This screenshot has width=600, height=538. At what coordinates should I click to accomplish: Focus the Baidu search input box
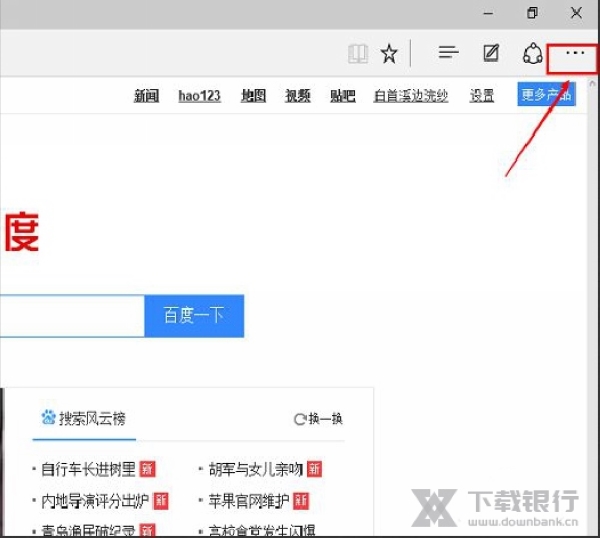[72, 316]
